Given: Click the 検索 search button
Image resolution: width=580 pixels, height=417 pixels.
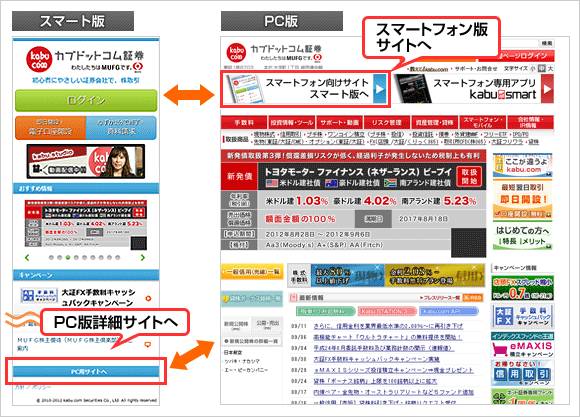Looking at the screenshot, I should [547, 43].
